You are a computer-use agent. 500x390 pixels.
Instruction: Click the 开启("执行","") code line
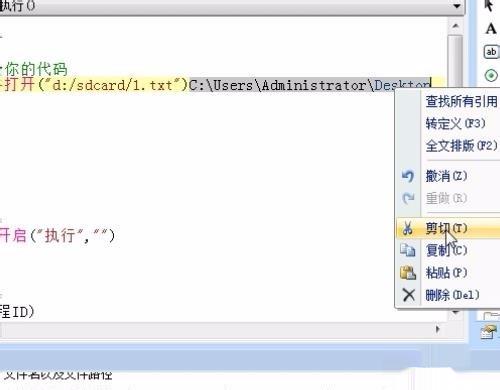[x=57, y=235]
